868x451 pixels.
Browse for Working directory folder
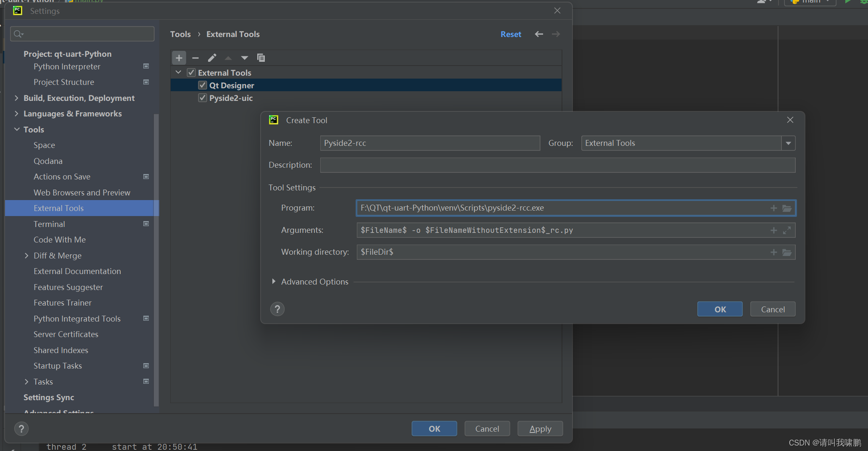point(787,252)
